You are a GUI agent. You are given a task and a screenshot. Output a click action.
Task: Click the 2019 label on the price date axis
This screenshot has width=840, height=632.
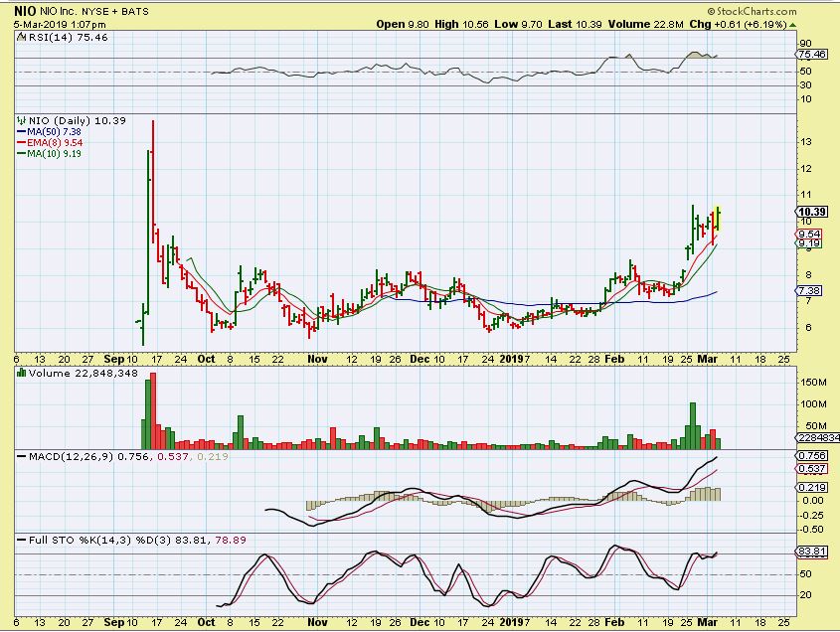(x=510, y=358)
